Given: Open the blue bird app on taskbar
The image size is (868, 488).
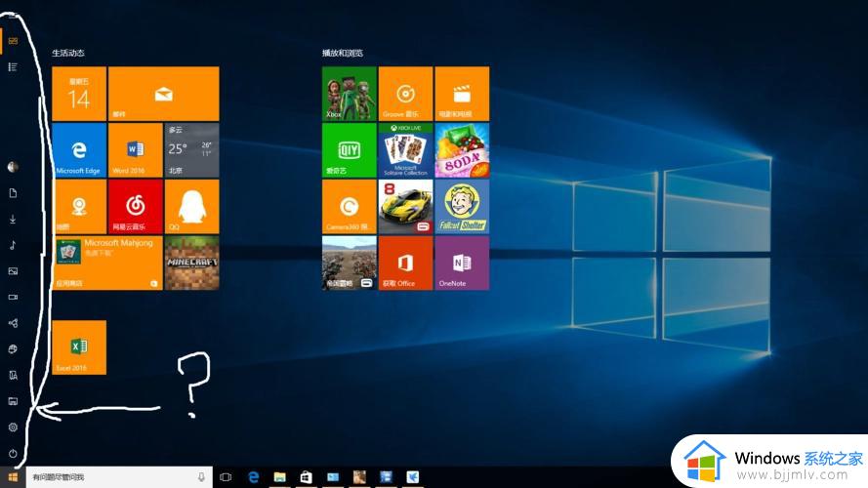Looking at the screenshot, I should (412, 477).
